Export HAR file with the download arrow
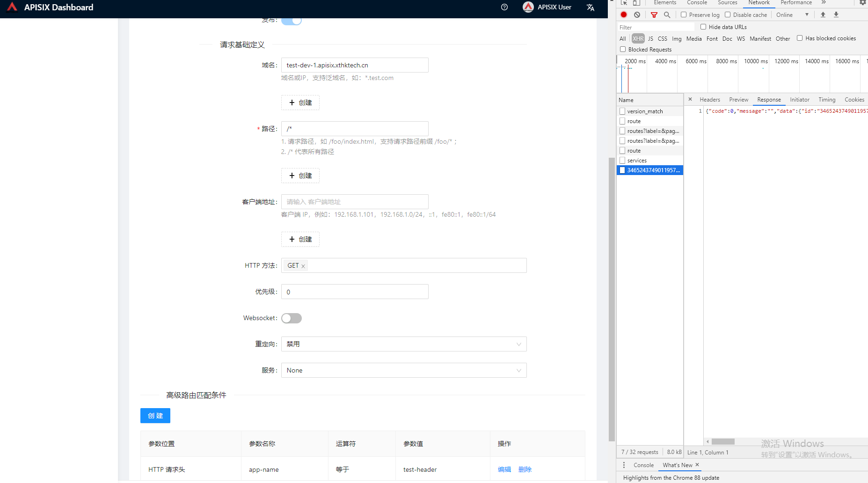 click(x=836, y=15)
